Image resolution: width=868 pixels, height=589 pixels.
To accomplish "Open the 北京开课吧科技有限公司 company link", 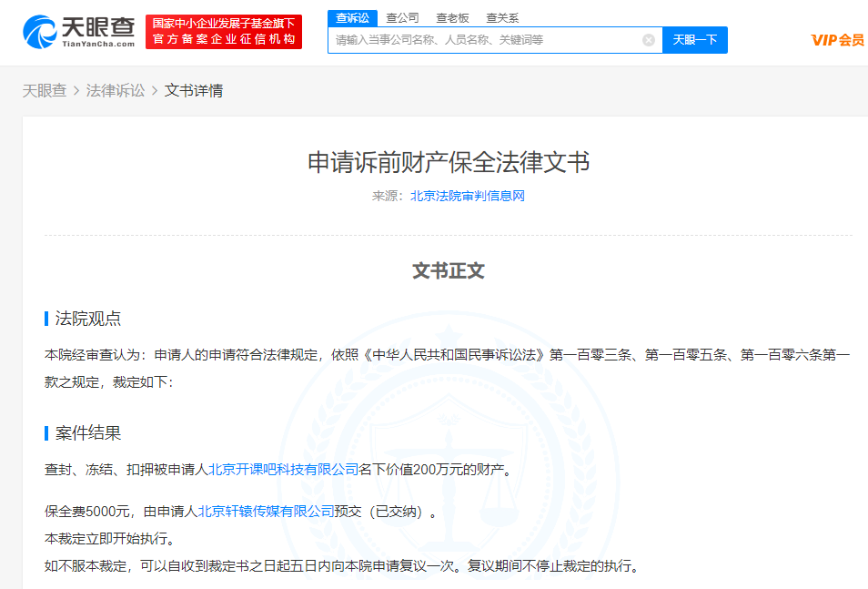I will pos(284,470).
